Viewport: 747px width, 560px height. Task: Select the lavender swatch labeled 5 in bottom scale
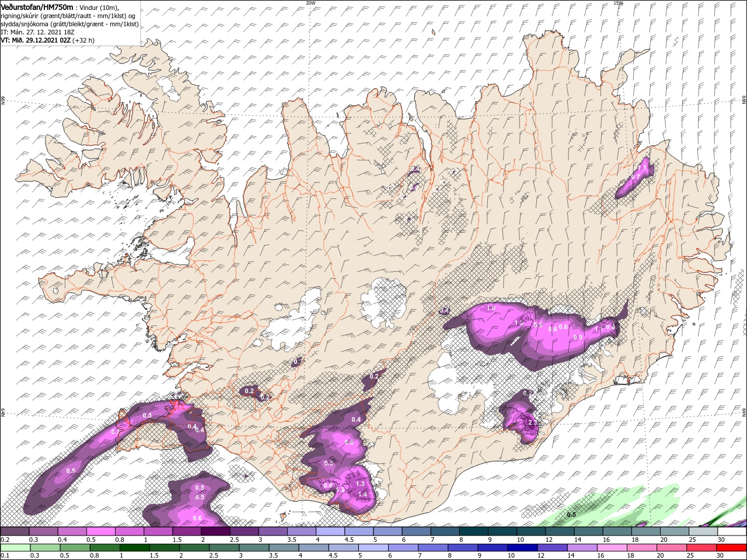tap(373, 548)
